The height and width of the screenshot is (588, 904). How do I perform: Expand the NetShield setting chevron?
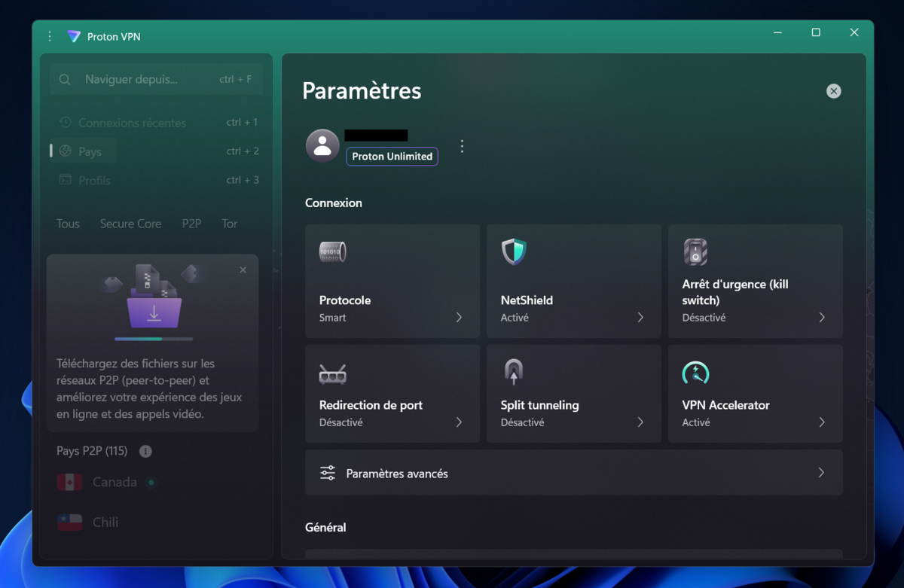[x=640, y=318]
